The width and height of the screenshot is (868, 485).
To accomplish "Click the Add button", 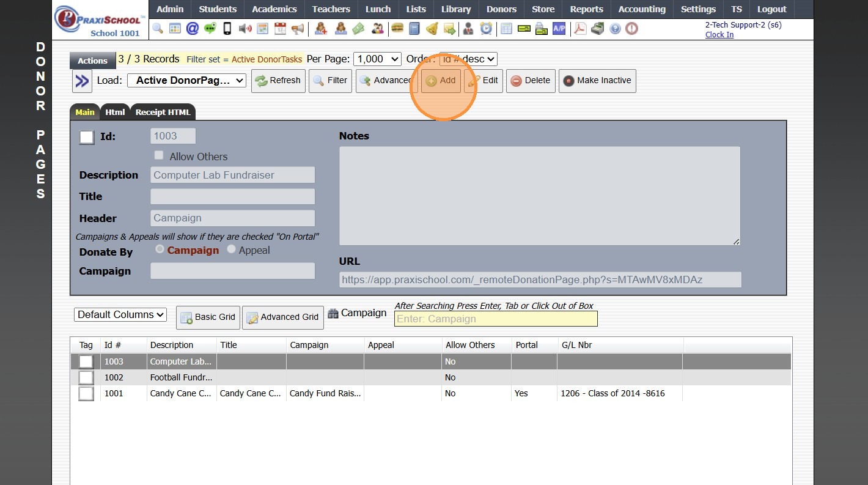I will [x=441, y=81].
